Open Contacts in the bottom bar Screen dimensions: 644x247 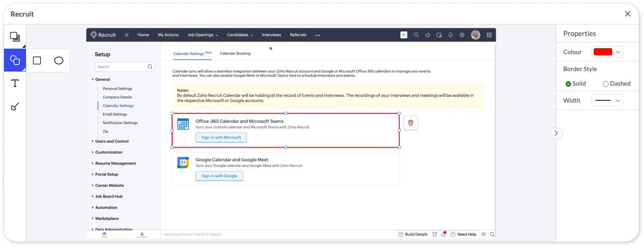point(142,235)
